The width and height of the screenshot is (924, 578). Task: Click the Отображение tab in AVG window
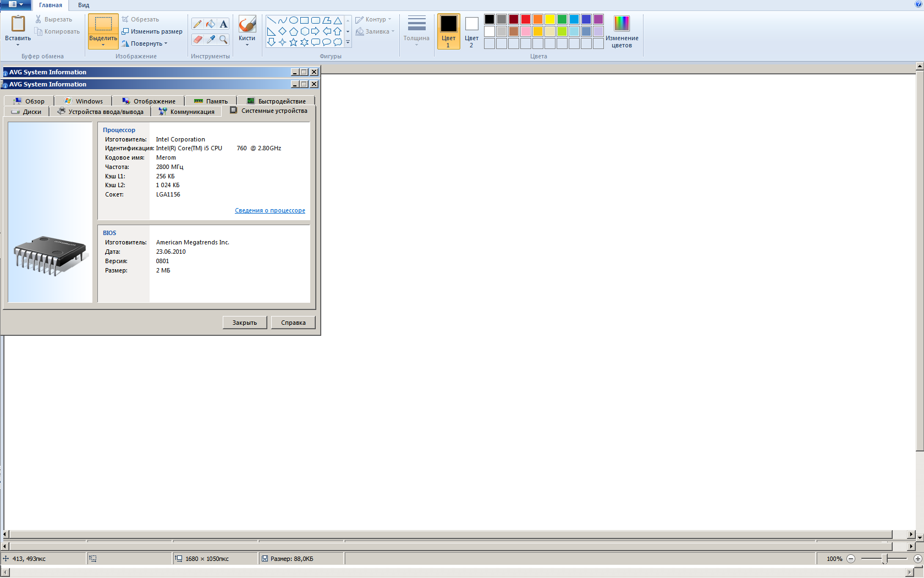coord(148,101)
